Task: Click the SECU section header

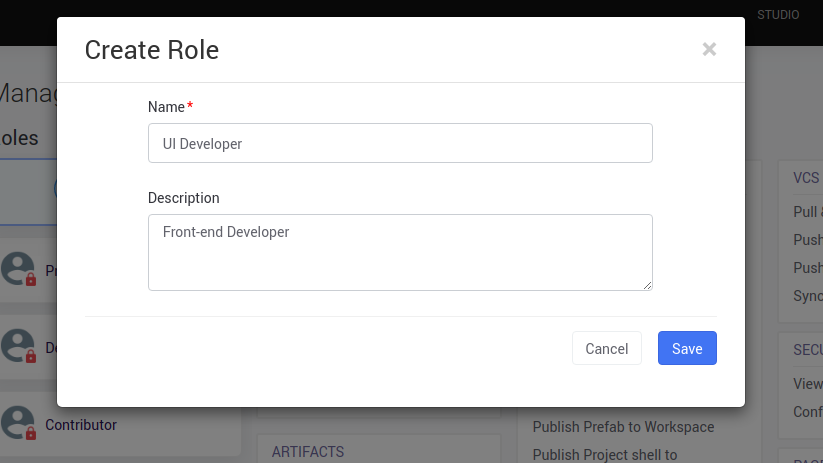Action: 807,350
